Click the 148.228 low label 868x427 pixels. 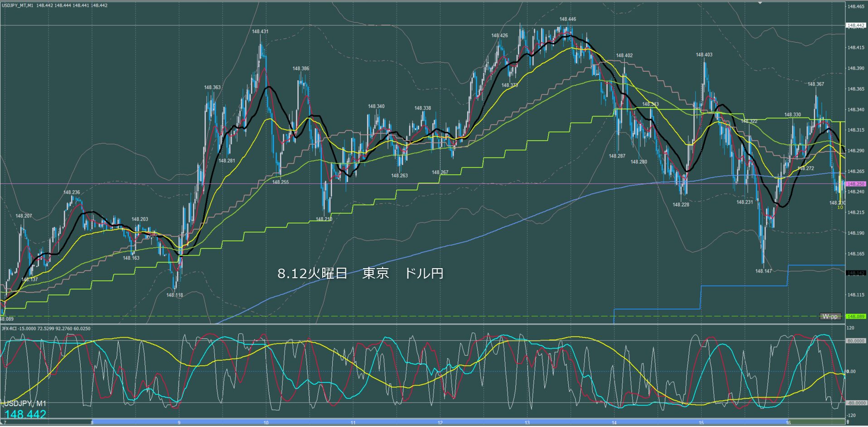(x=681, y=205)
